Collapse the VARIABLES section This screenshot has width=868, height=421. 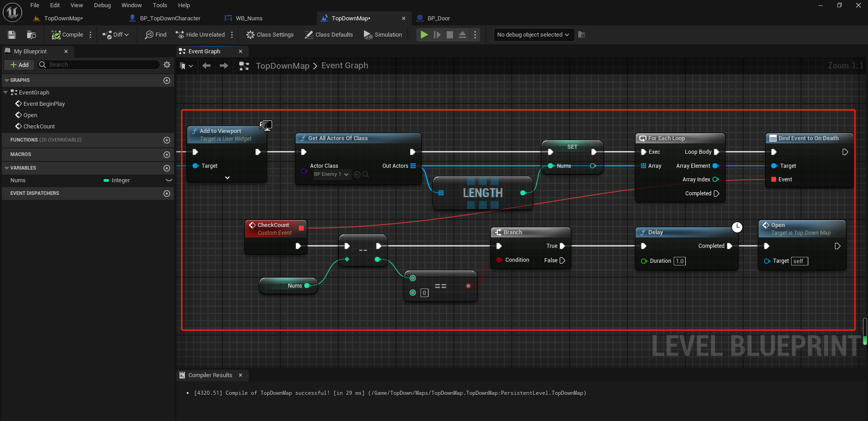pyautogui.click(x=7, y=168)
